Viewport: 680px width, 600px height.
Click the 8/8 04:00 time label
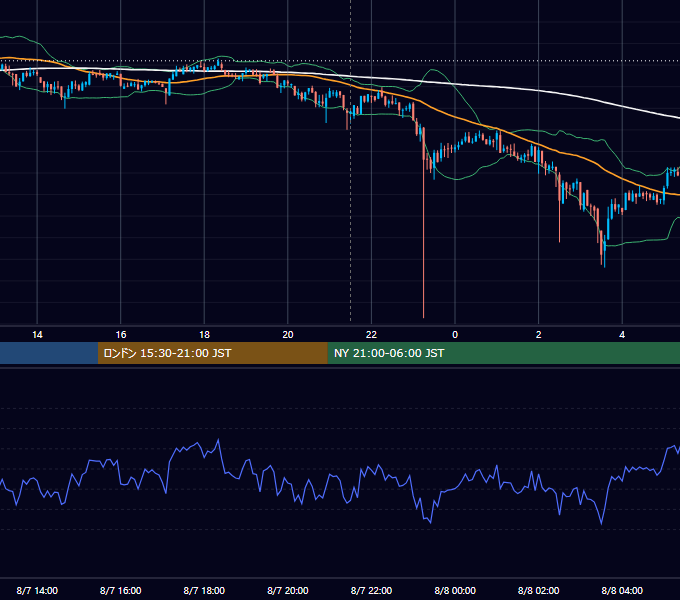point(622,590)
